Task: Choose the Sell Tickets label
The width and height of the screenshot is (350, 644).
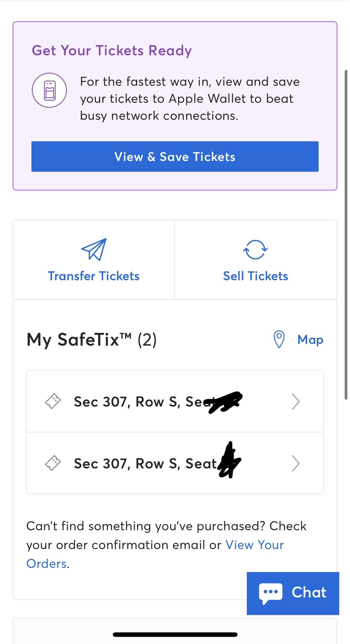Action: [255, 276]
